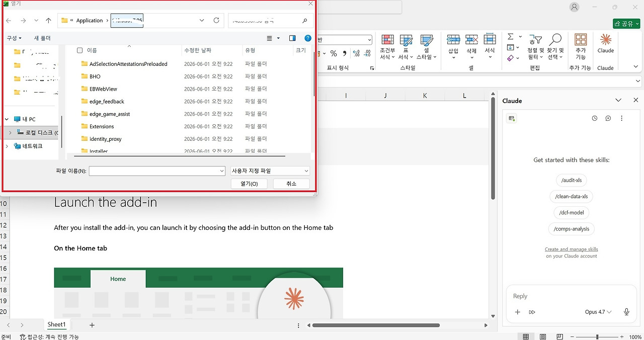Click the account profile icon in title bar
Viewport: 644px width, 340px height.
point(575,7)
